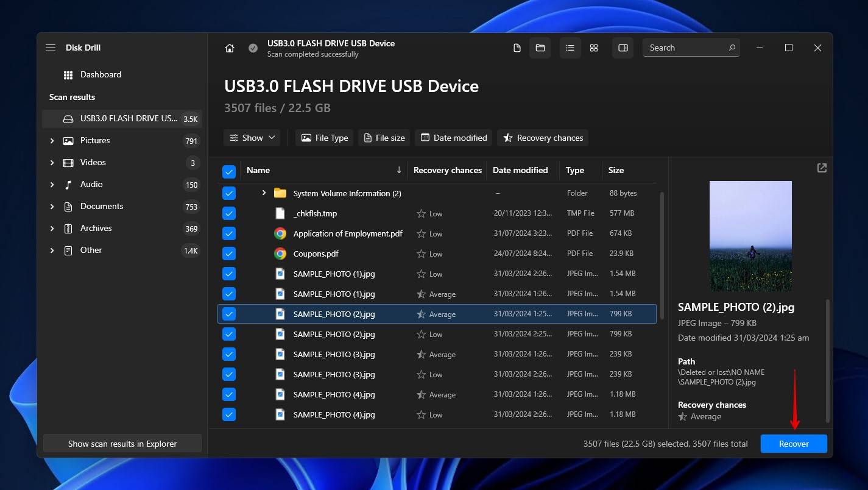The image size is (868, 490).
Task: Select the Archives category
Action: tap(122, 228)
